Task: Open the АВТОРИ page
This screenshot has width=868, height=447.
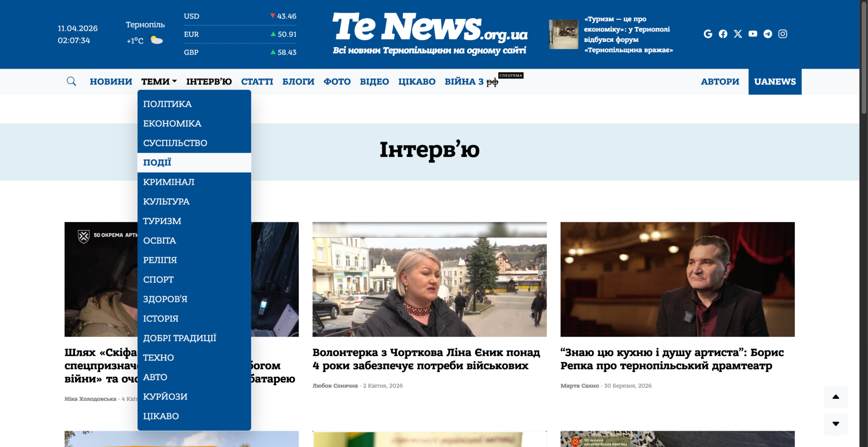Action: click(x=720, y=82)
